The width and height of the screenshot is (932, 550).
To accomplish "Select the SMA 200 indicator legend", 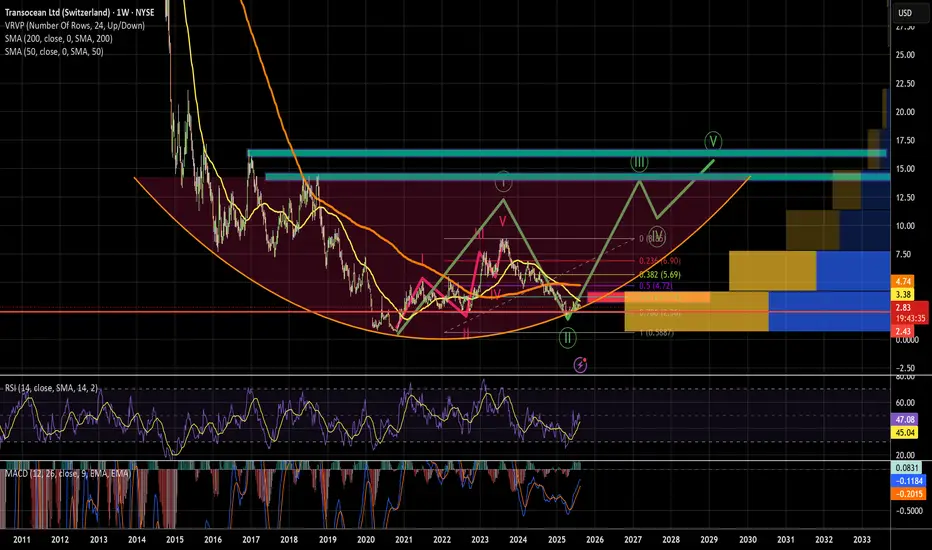I will pyautogui.click(x=59, y=39).
